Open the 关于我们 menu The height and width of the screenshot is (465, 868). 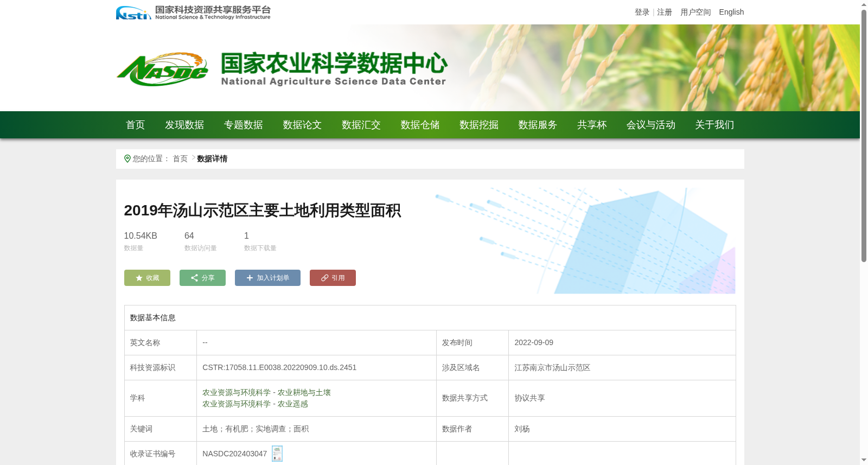click(714, 125)
